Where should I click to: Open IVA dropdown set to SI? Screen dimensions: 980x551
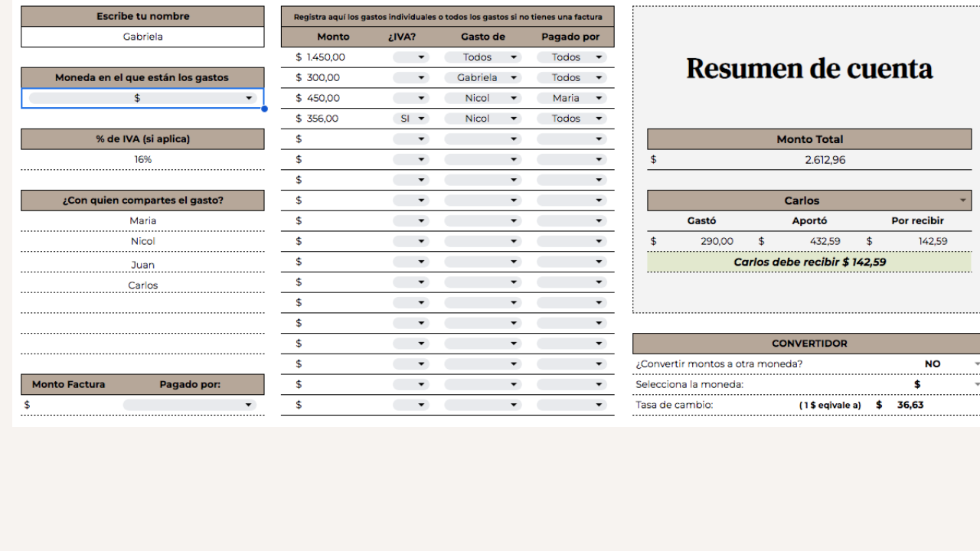(x=411, y=119)
